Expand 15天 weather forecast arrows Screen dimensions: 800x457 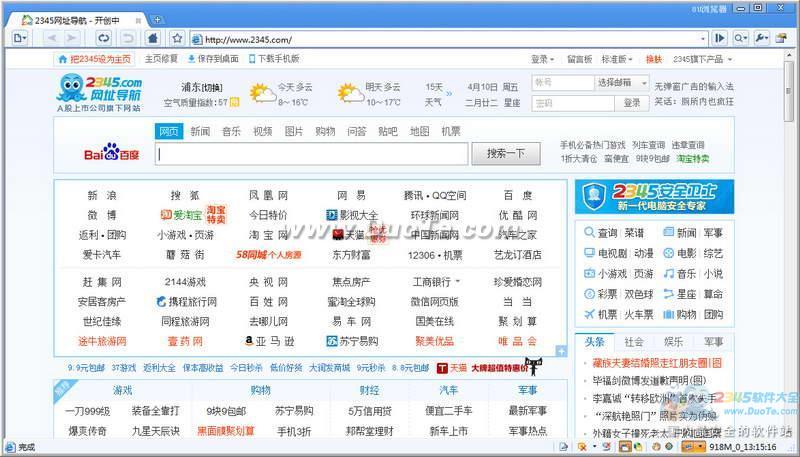coord(449,94)
